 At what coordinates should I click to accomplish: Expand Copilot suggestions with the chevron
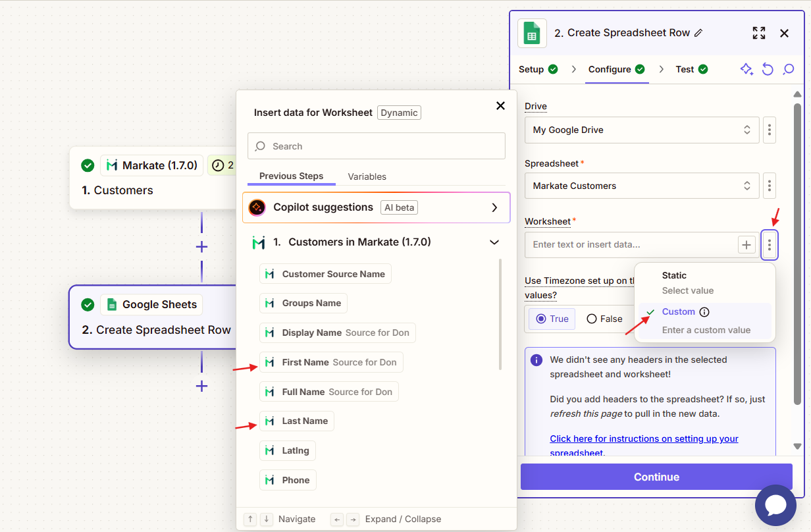click(x=494, y=207)
